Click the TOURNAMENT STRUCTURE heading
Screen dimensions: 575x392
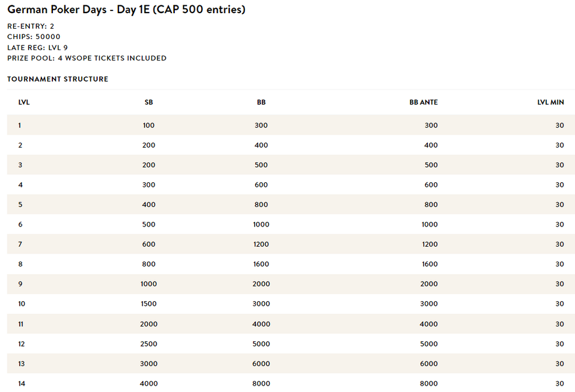click(x=57, y=79)
